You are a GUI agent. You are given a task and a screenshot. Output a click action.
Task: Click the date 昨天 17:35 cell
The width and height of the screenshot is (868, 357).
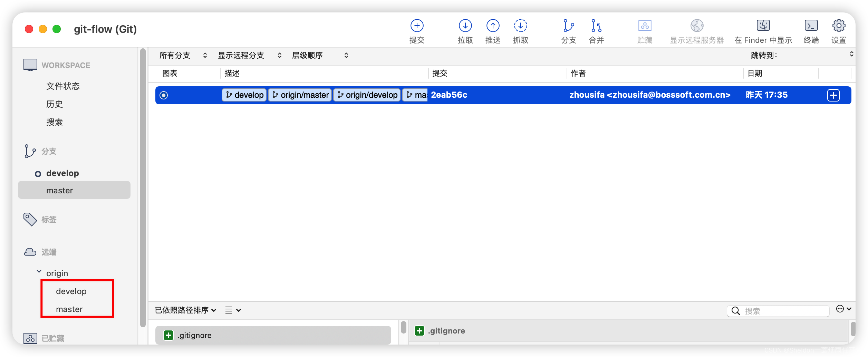pos(766,95)
